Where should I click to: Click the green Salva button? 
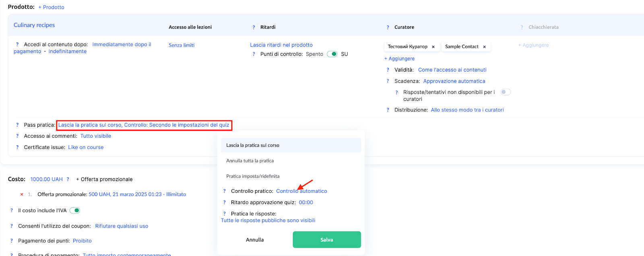tap(326, 240)
